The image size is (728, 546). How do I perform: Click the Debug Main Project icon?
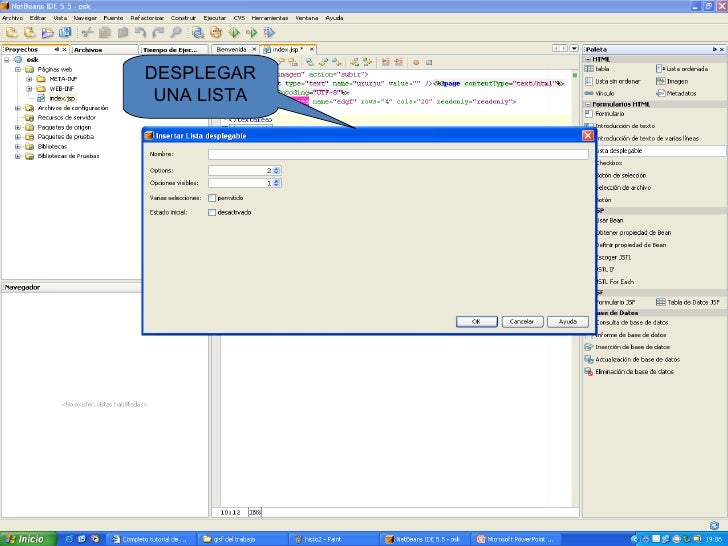coord(252,32)
